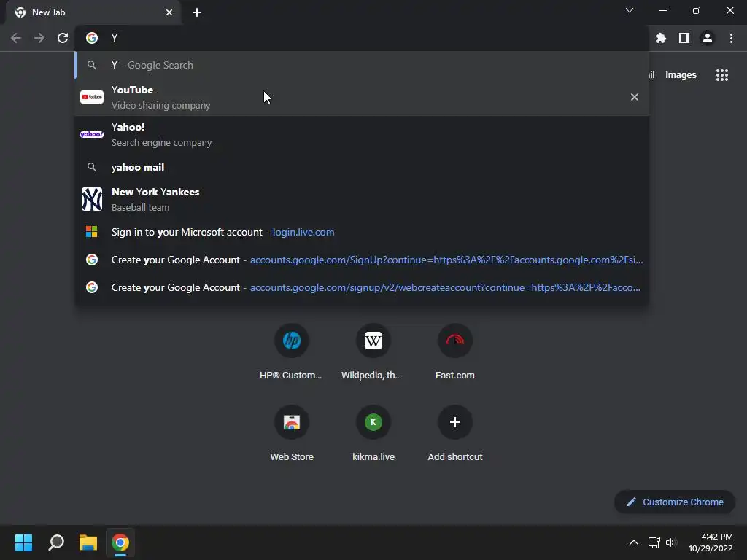The image size is (747, 560).
Task: Open Chrome's three-dot menu
Action: click(731, 38)
